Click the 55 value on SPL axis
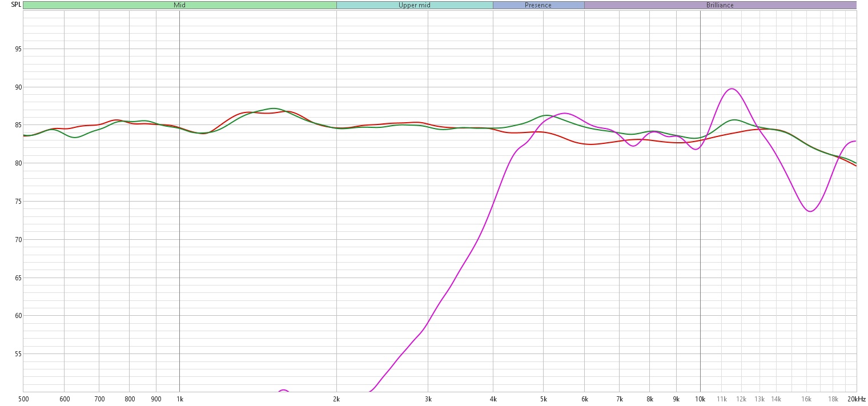 tap(18, 354)
